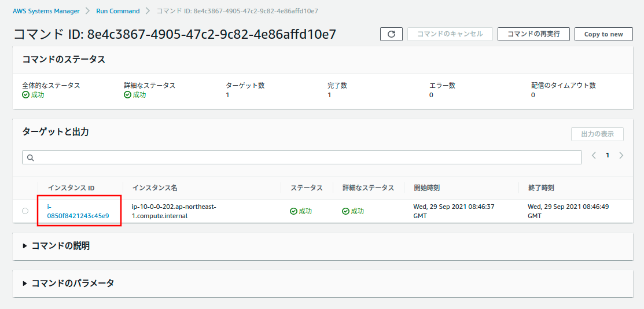The width and height of the screenshot is (644, 309).
Task: Expand the コマンドの説明 section
Action: pyautogui.click(x=25, y=246)
